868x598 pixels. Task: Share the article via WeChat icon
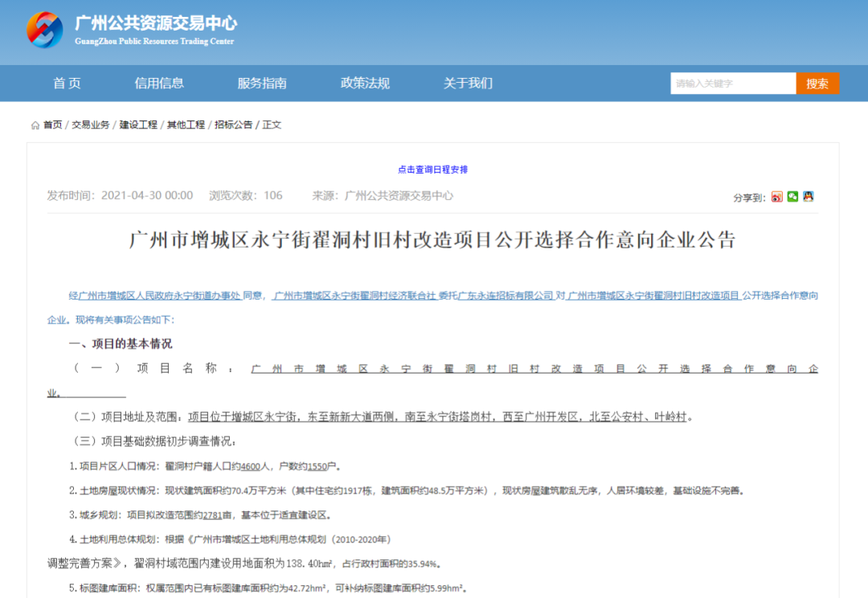pos(792,197)
